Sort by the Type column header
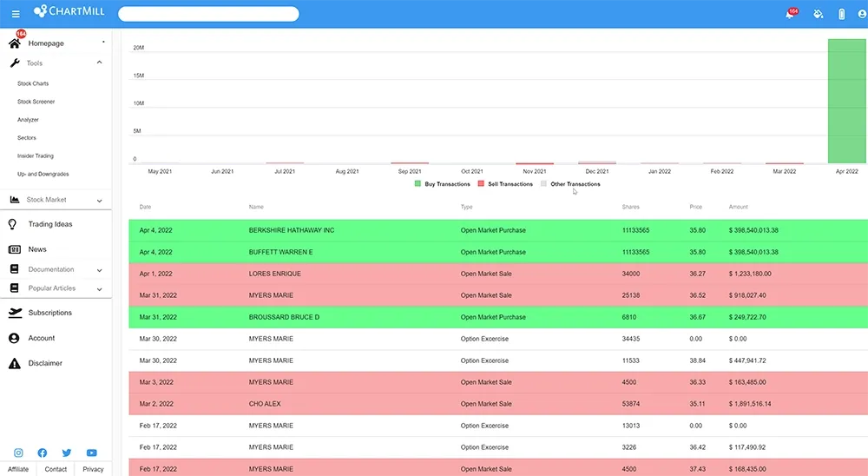The height and width of the screenshot is (476, 868). [467, 207]
